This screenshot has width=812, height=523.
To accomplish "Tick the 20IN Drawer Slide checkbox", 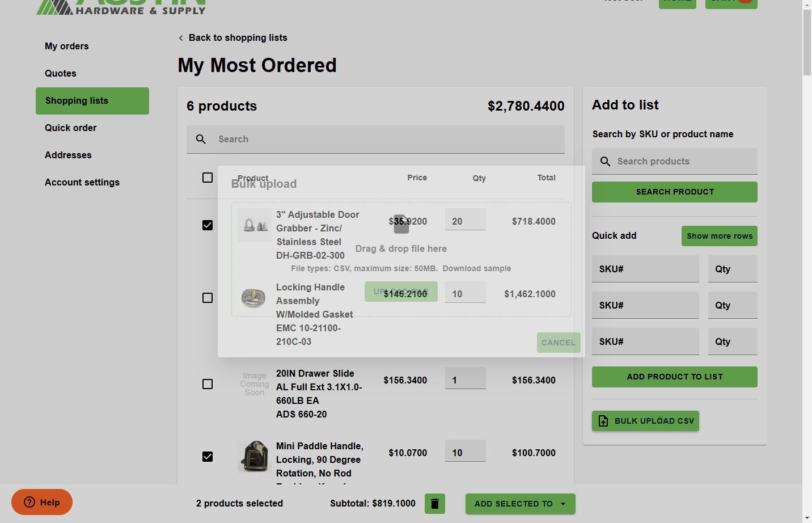I will [208, 384].
